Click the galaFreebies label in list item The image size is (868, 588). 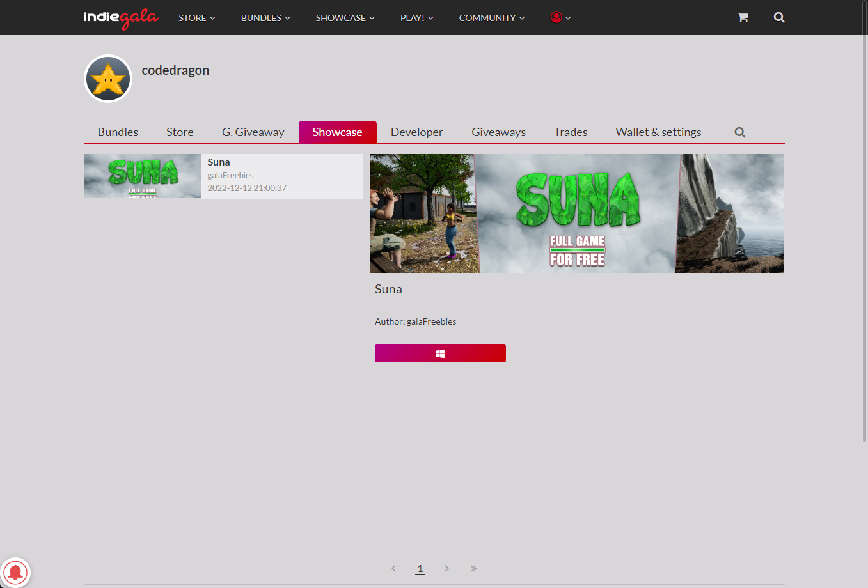(231, 175)
